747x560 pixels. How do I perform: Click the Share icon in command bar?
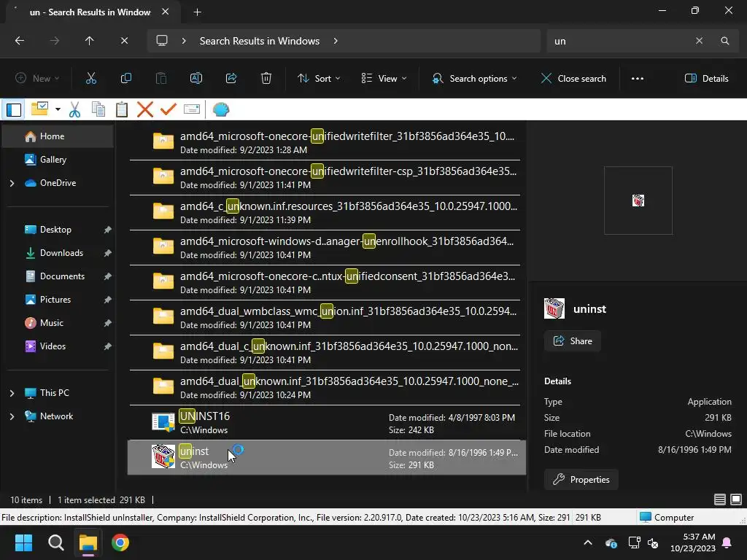click(231, 79)
